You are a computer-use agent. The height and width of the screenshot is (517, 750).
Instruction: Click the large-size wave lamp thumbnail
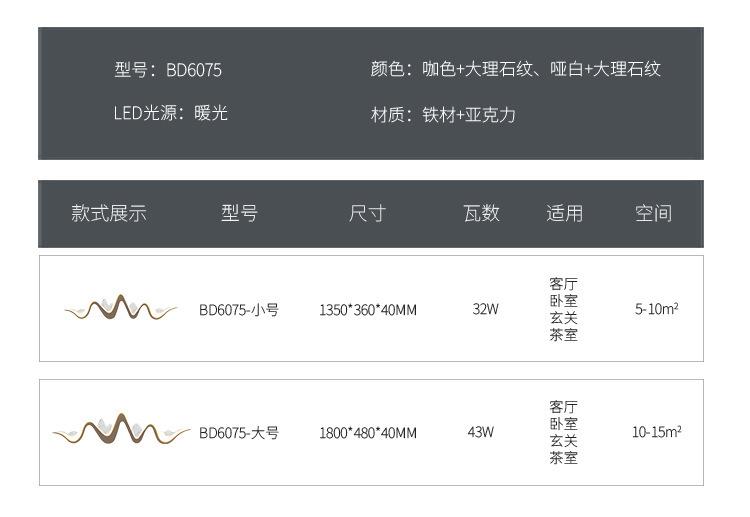tap(121, 431)
